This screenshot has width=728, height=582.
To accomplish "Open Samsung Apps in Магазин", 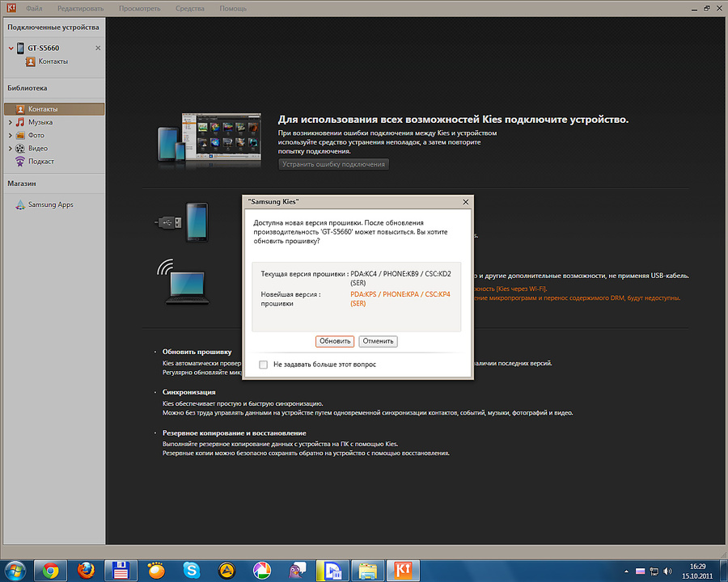I will click(51, 205).
